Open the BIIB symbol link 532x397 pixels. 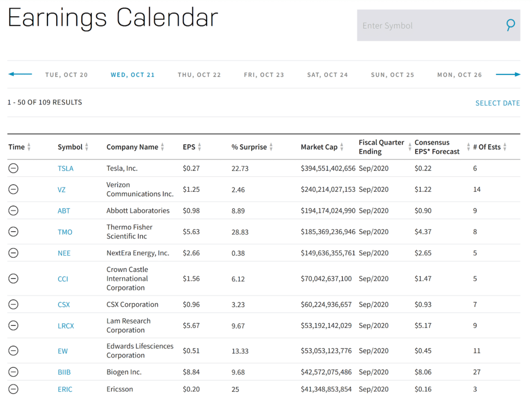[64, 372]
